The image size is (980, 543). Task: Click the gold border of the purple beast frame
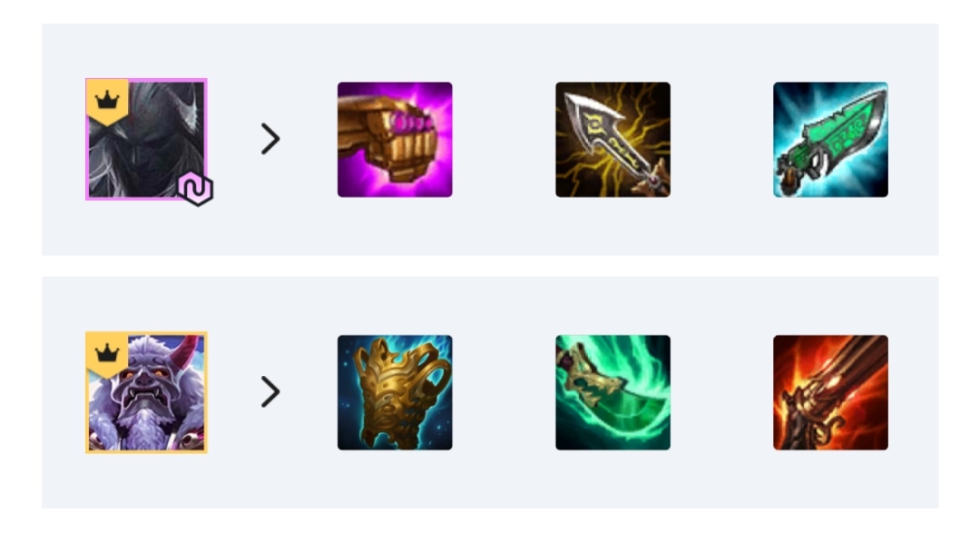[146, 451]
